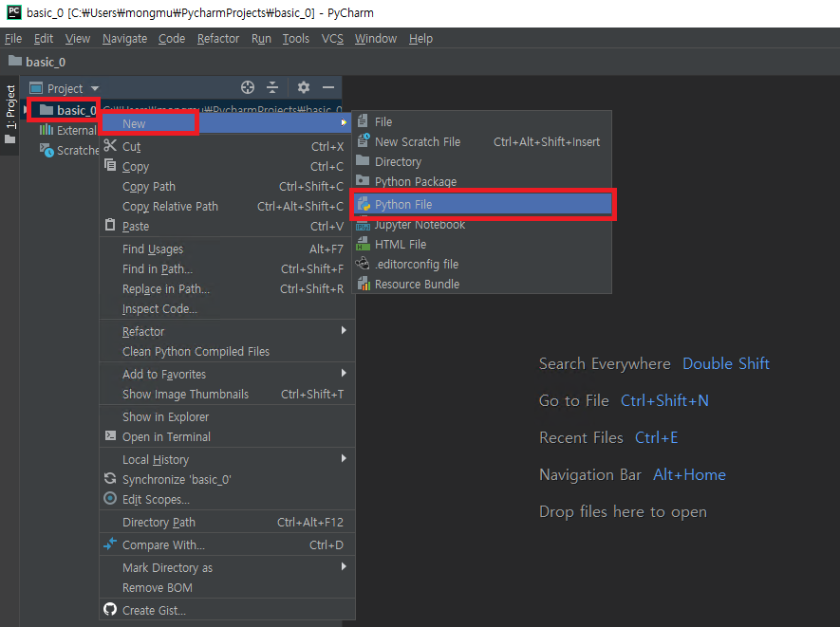Choose Show in Explorer
Image resolution: width=840 pixels, height=627 pixels.
click(x=227, y=416)
